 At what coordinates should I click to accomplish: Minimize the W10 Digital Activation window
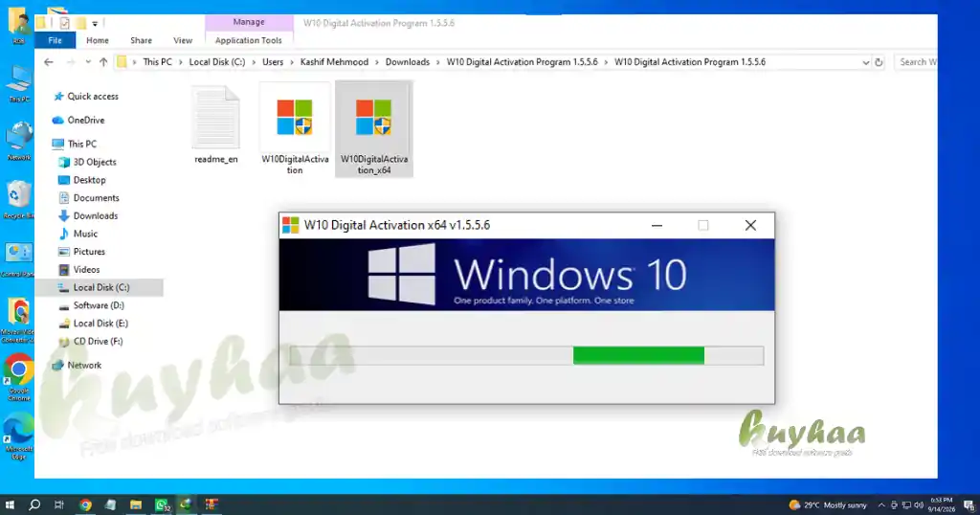[x=657, y=225]
